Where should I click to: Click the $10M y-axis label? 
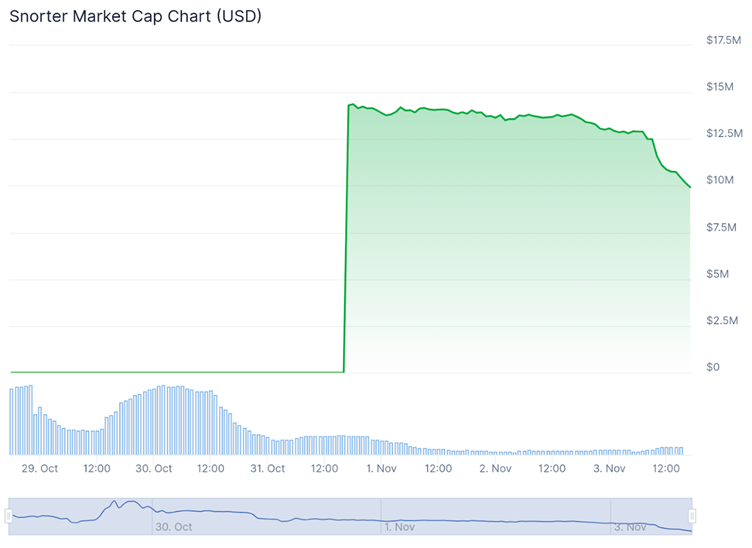coord(719,180)
